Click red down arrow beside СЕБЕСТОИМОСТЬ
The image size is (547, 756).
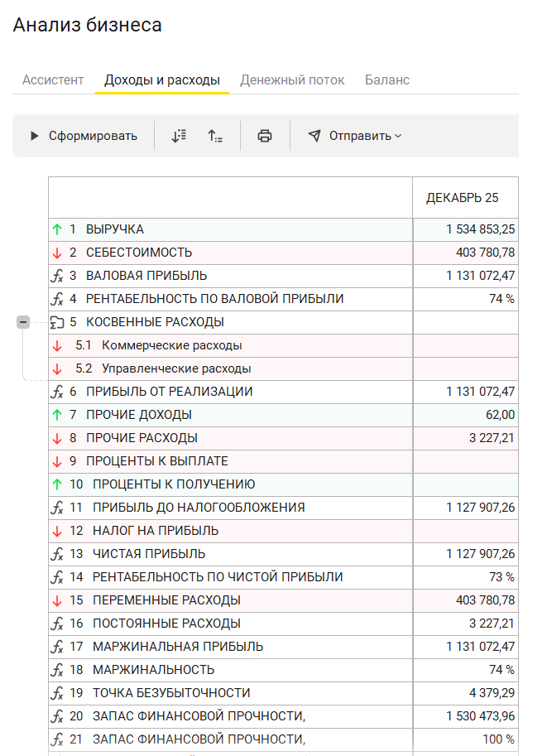click(57, 253)
